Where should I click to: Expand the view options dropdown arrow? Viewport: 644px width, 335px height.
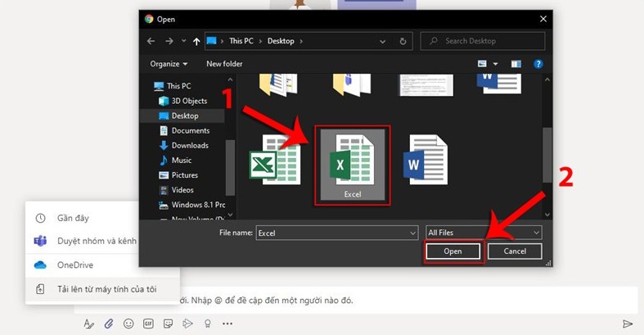(x=495, y=64)
